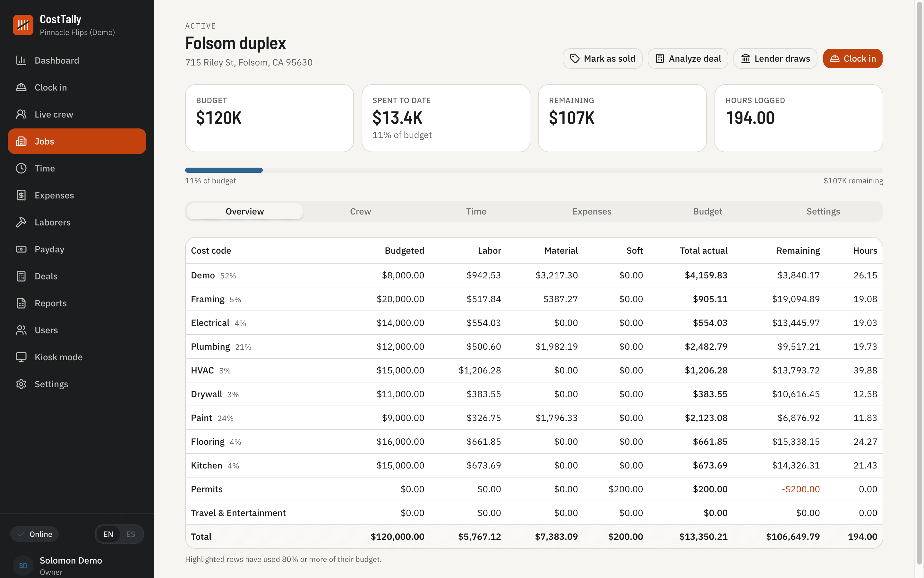Click the 194.00 hours logged value
This screenshot has width=924, height=578.
coord(750,118)
